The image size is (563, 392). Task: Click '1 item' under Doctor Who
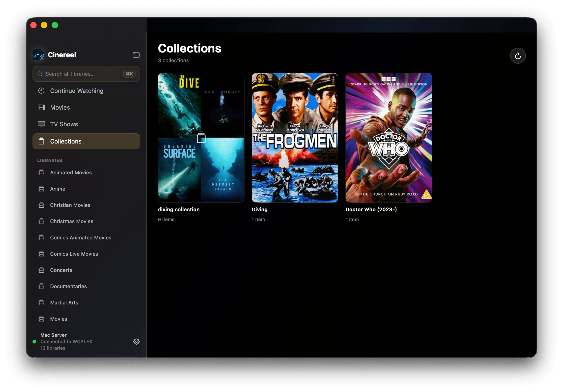352,219
